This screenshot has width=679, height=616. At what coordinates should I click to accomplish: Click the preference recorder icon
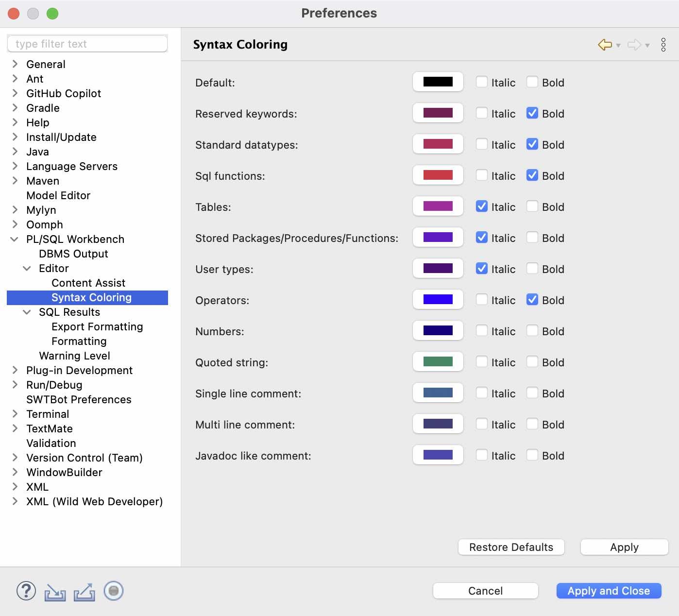click(x=113, y=591)
